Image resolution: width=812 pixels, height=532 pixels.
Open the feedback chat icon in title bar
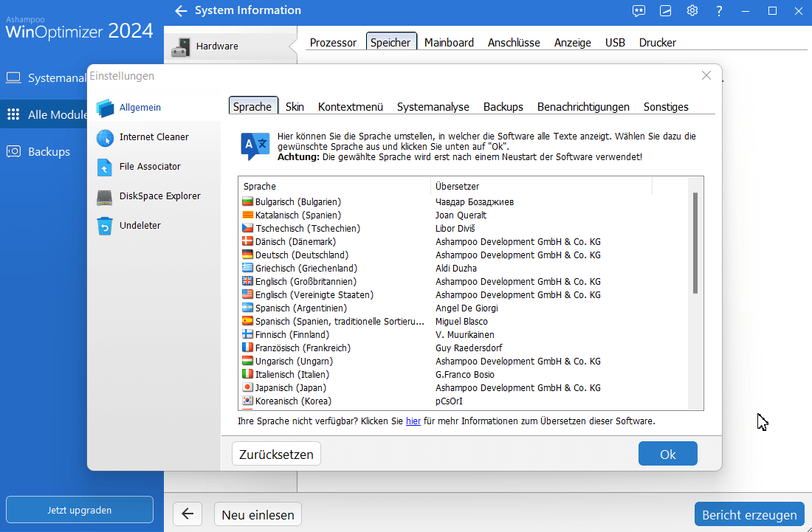(639, 11)
